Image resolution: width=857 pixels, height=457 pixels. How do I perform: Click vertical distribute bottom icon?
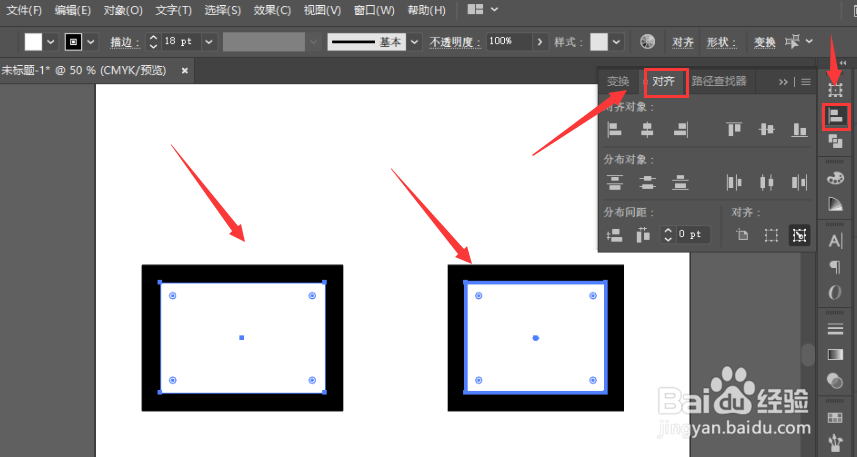pyautogui.click(x=680, y=182)
